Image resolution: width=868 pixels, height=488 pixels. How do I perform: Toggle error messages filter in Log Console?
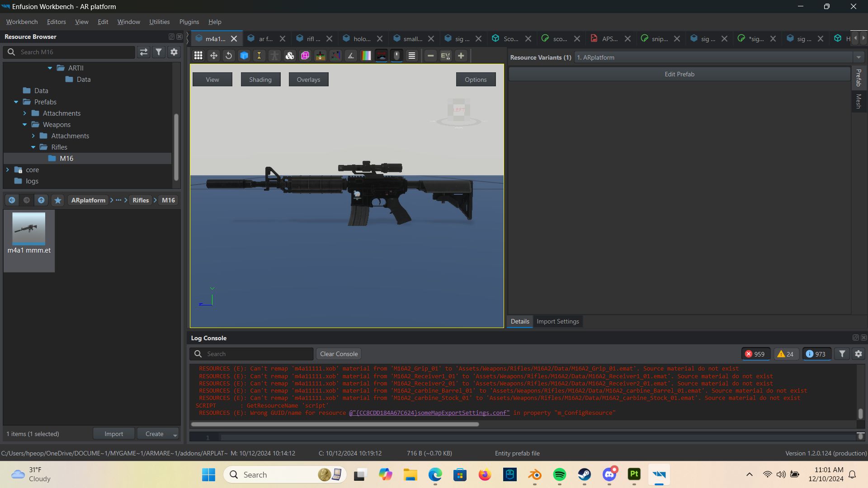[x=755, y=354]
